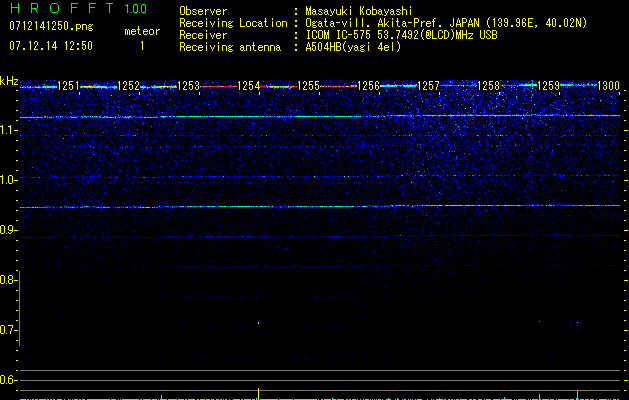Click the kHz axis unit label
Screen dimensions: 629x400
pos(9,81)
